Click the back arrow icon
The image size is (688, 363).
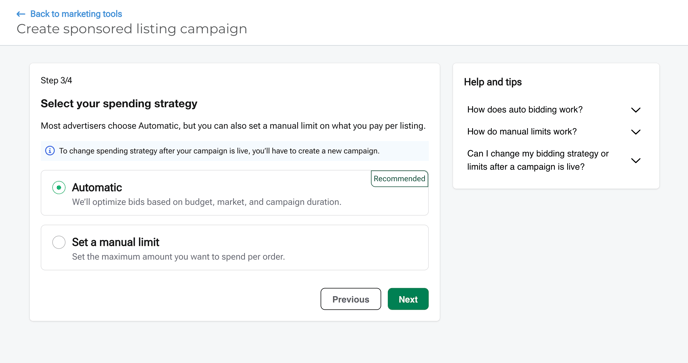click(21, 14)
